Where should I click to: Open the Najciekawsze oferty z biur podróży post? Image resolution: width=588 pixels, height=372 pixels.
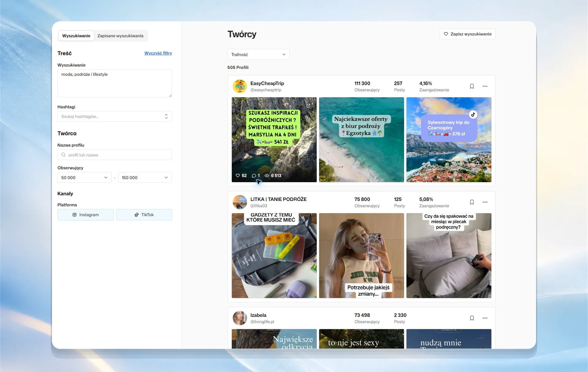[x=361, y=140]
